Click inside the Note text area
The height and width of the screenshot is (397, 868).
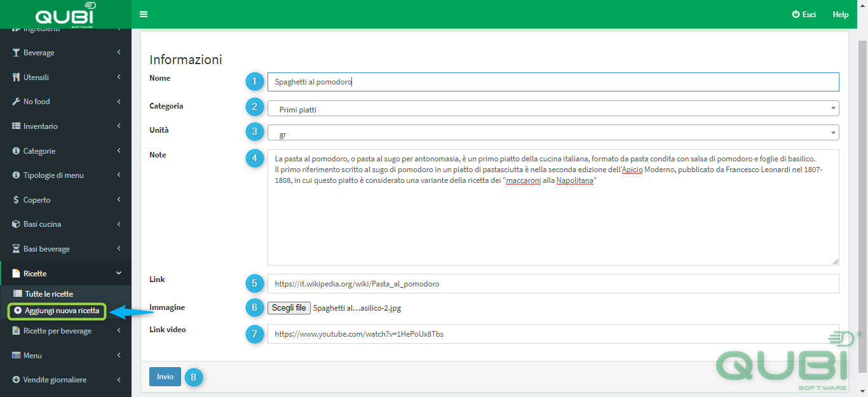click(553, 207)
